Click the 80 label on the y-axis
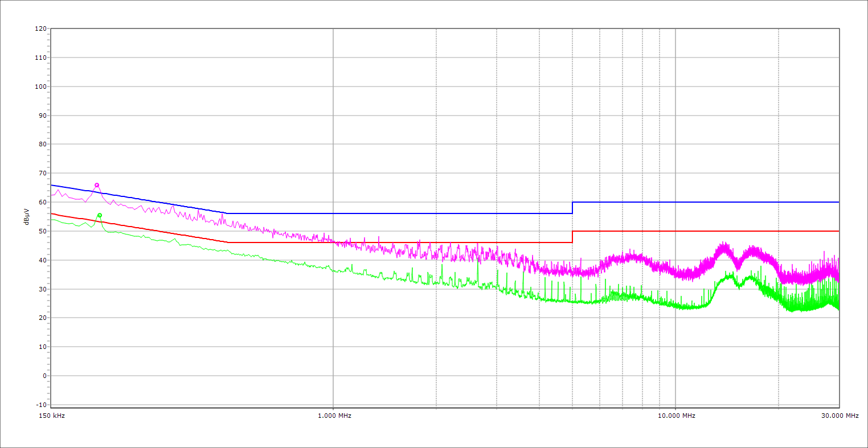This screenshot has height=448, width=868. [x=42, y=144]
